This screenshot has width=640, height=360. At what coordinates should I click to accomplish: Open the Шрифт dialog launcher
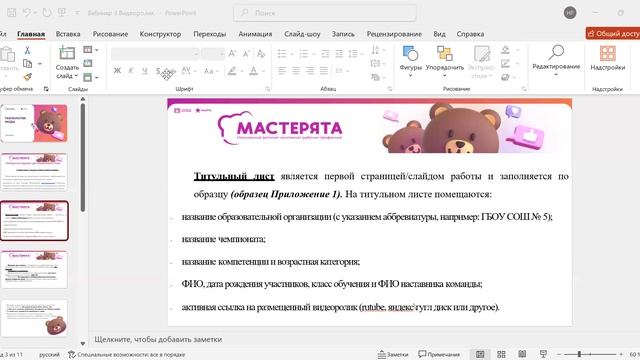[268, 89]
